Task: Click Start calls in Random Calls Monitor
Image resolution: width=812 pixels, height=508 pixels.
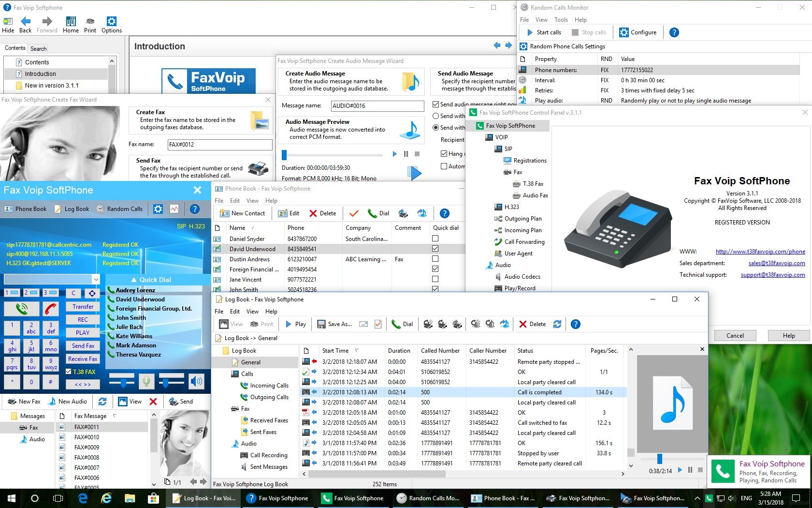Action: 544,32
